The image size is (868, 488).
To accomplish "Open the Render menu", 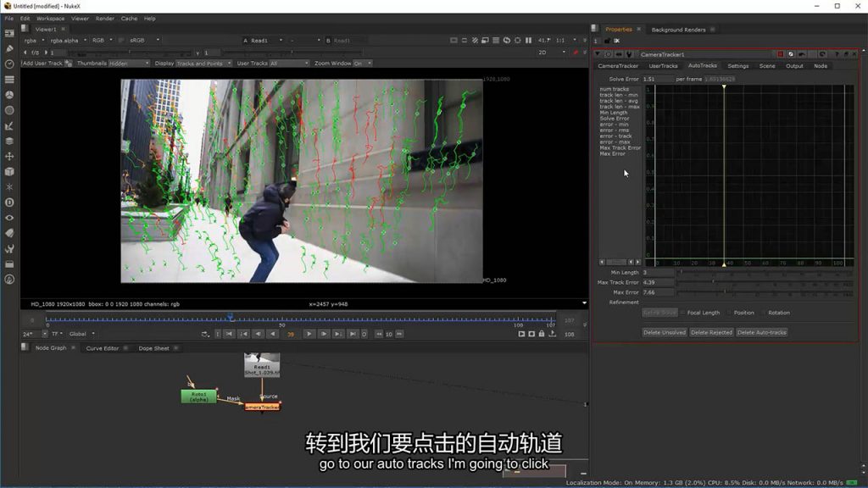I will pyautogui.click(x=104, y=18).
